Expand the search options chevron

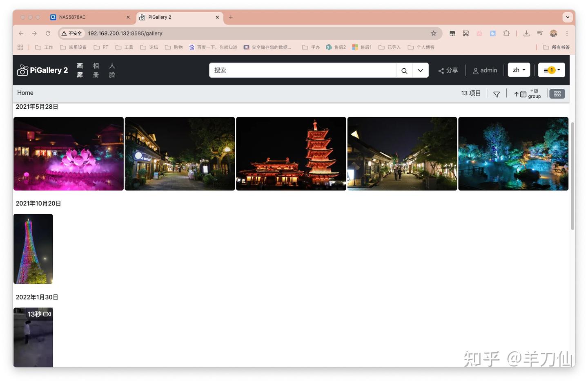[x=420, y=70]
